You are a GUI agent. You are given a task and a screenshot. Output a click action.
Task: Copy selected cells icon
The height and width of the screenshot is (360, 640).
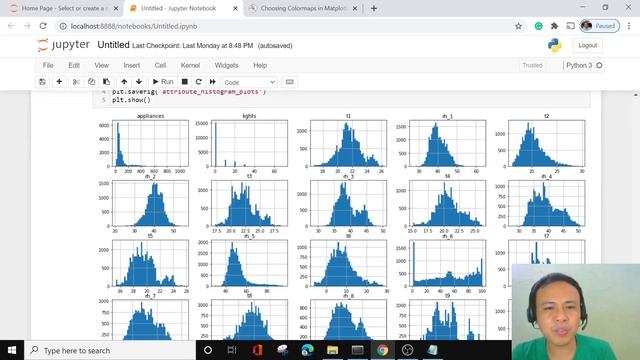click(91, 82)
